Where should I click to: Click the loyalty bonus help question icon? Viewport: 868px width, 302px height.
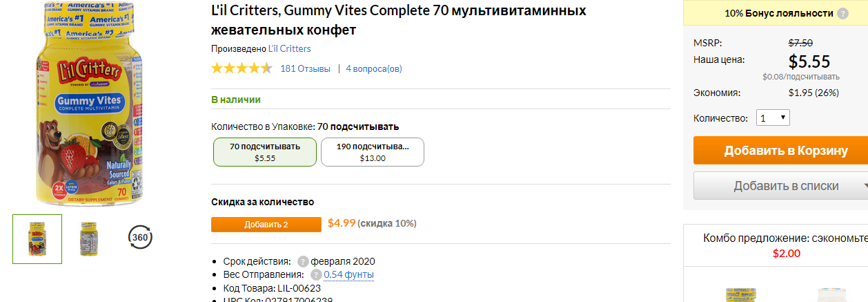click(x=842, y=13)
